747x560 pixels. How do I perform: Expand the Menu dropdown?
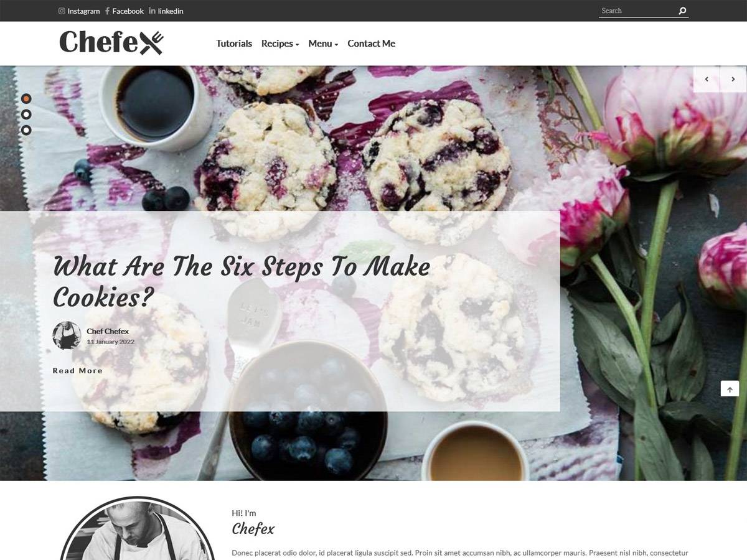(323, 44)
